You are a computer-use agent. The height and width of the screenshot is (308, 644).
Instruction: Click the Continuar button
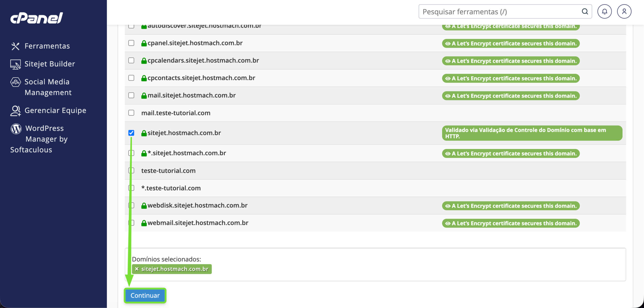click(x=145, y=295)
